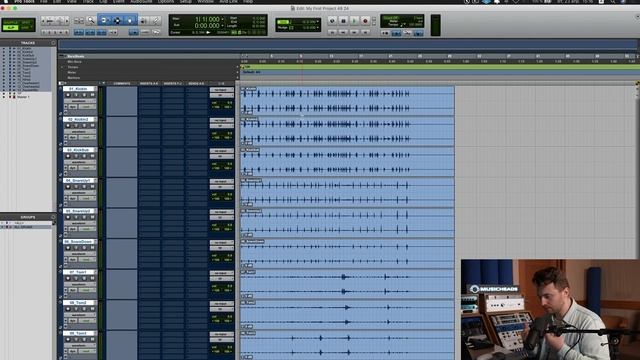Open voice selector 'dyn' on 02_KickIn2
The width and height of the screenshot is (640, 360).
pyautogui.click(x=73, y=137)
